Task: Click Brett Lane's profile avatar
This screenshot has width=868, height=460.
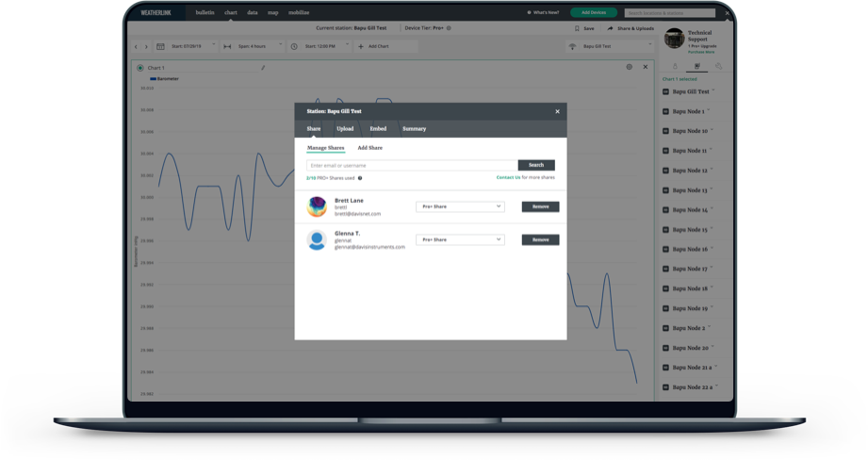Action: 317,206
